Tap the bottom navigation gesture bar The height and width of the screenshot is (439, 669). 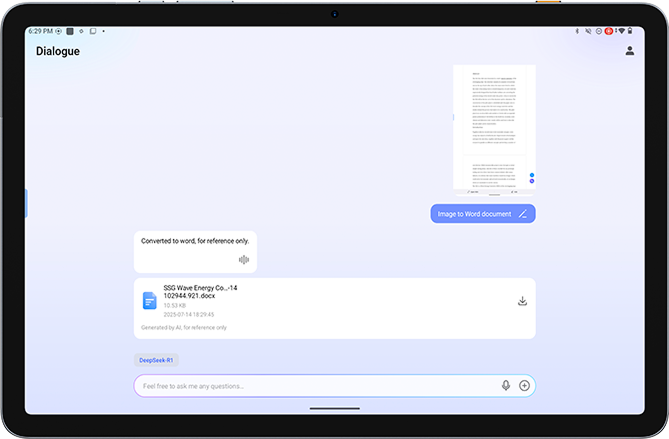(334, 408)
